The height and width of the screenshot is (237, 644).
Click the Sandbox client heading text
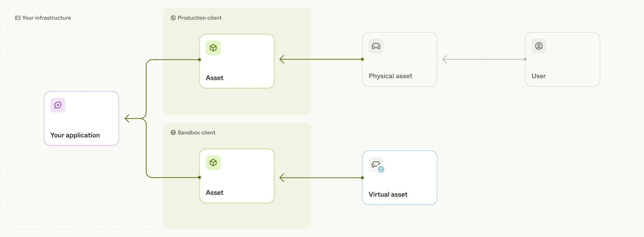click(x=196, y=133)
